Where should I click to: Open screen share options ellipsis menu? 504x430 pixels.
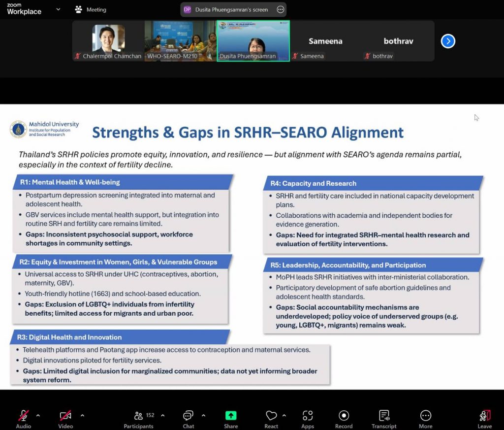pos(281,9)
